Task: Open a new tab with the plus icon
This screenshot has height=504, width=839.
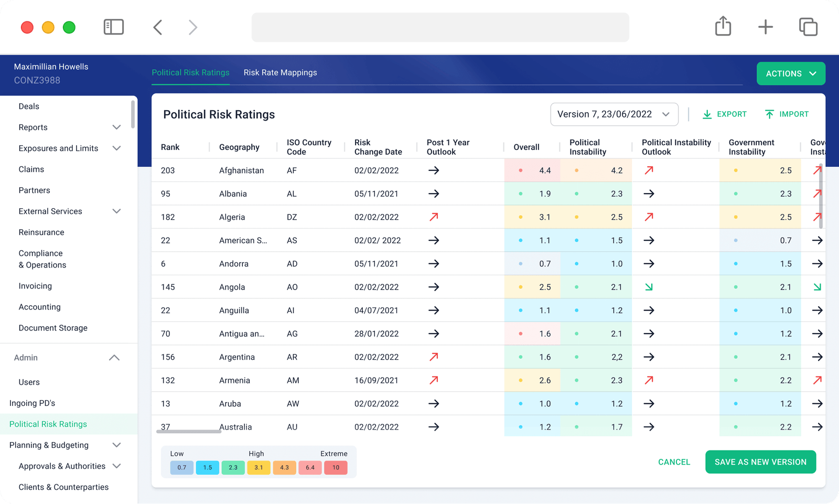Action: point(766,27)
